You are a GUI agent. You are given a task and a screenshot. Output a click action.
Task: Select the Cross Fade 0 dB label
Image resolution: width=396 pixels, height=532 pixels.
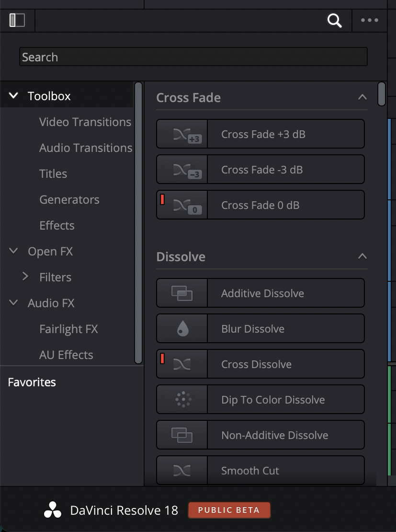[x=260, y=205]
